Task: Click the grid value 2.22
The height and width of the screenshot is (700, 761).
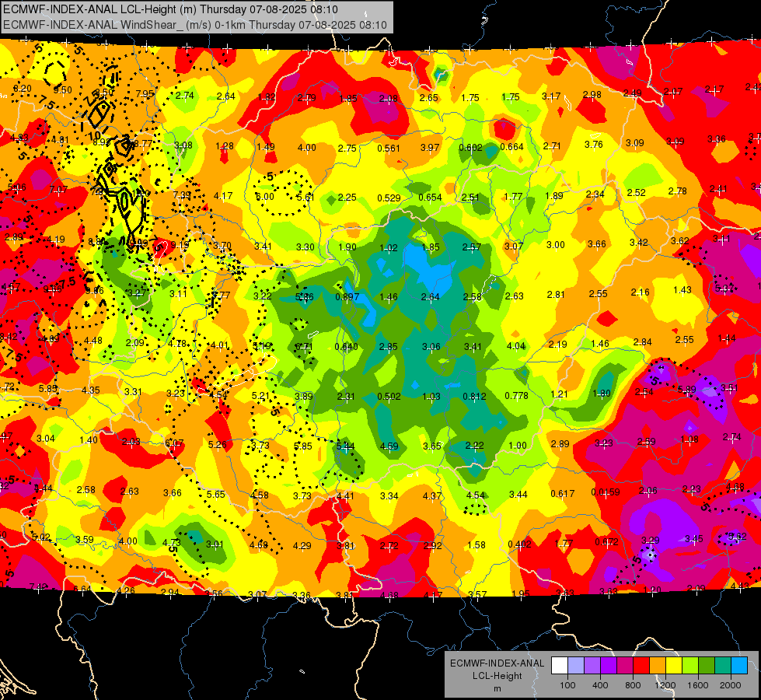Action: (x=475, y=446)
